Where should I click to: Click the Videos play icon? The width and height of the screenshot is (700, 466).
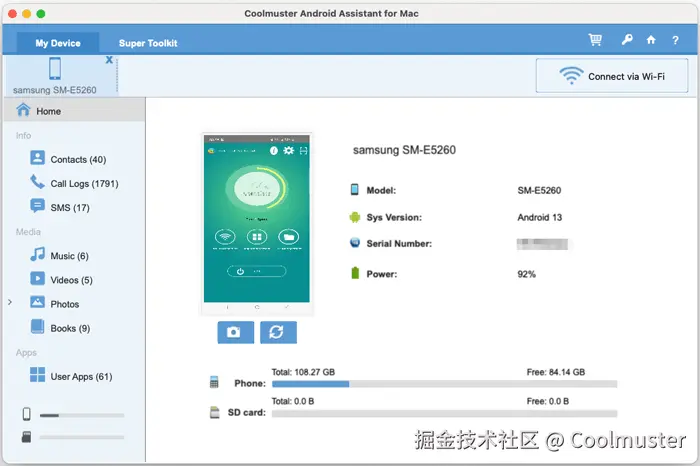click(38, 278)
